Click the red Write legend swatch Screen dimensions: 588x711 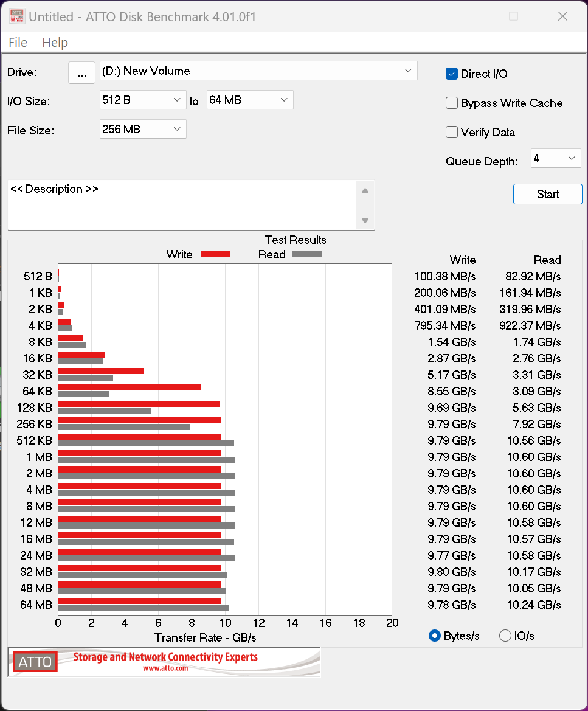(215, 254)
